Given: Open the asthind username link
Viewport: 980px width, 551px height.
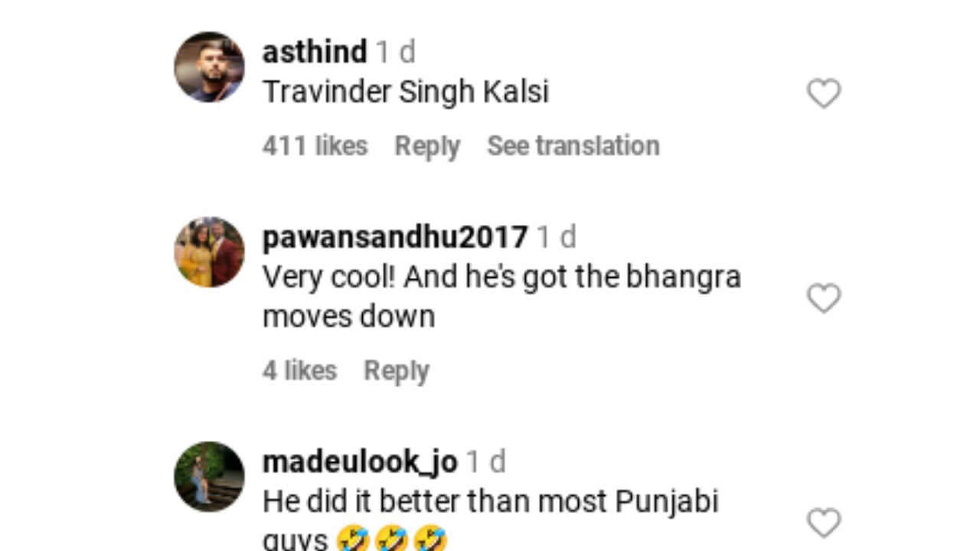Looking at the screenshot, I should 315,52.
